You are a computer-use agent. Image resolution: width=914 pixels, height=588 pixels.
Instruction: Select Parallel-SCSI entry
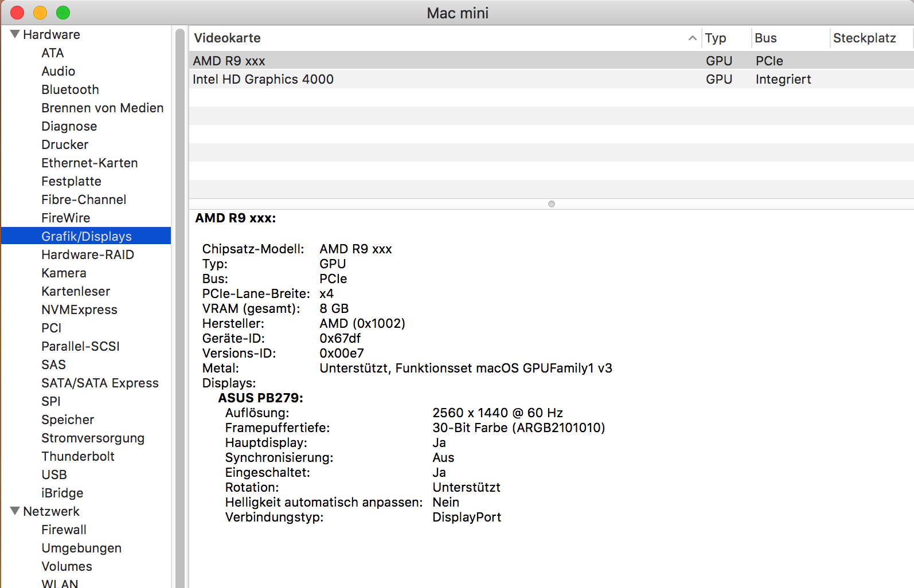tap(80, 346)
